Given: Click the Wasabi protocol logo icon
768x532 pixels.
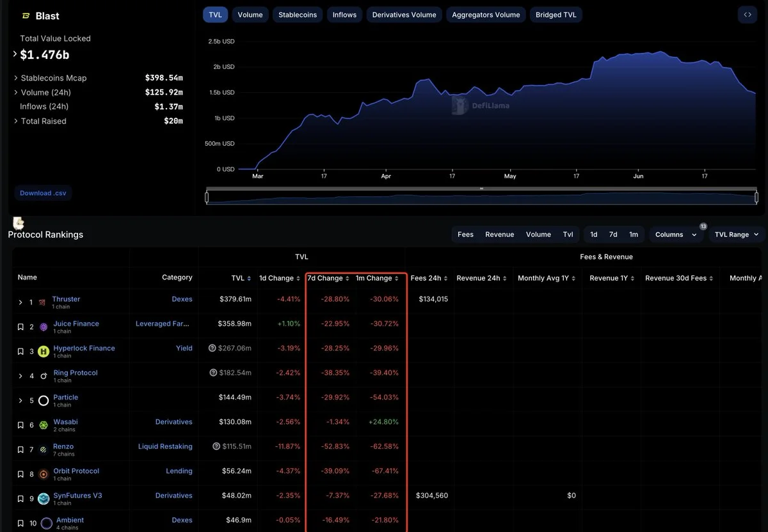Looking at the screenshot, I should coord(44,425).
